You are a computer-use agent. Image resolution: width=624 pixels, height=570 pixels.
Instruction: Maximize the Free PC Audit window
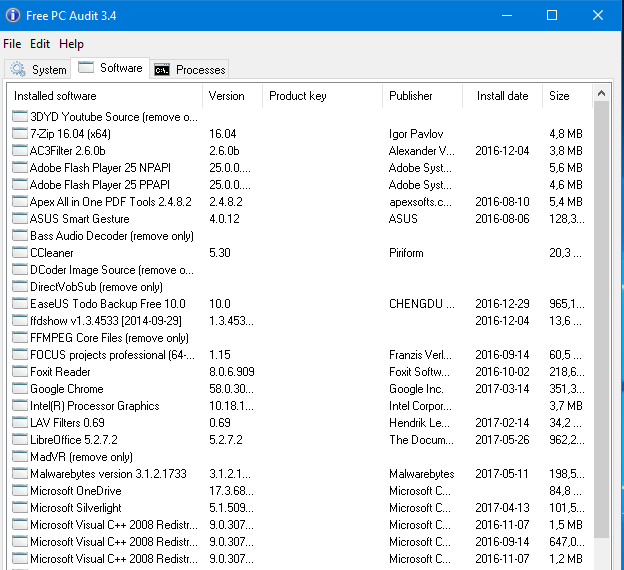(552, 15)
